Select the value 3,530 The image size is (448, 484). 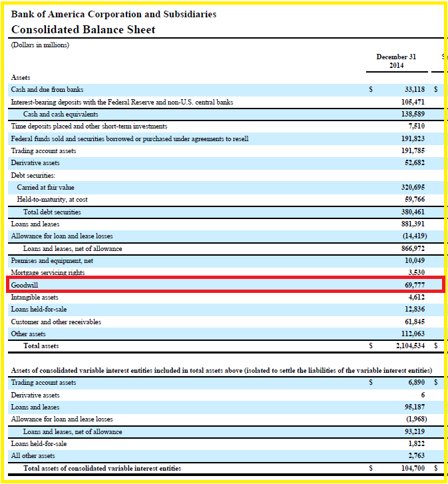click(417, 272)
